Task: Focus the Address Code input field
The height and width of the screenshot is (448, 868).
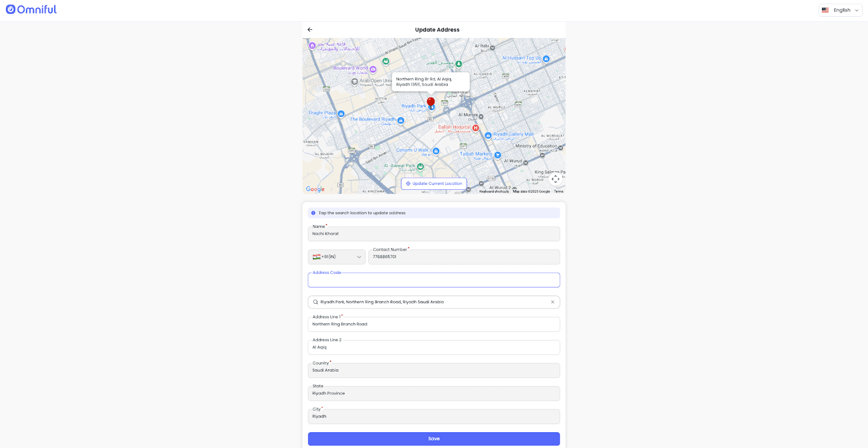Action: [433, 280]
